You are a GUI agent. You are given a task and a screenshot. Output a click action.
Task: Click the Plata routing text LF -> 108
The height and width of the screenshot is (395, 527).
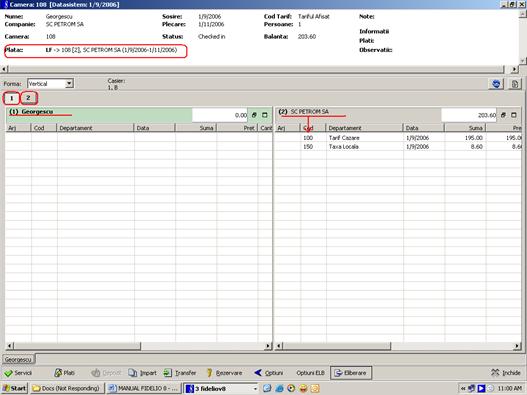111,50
